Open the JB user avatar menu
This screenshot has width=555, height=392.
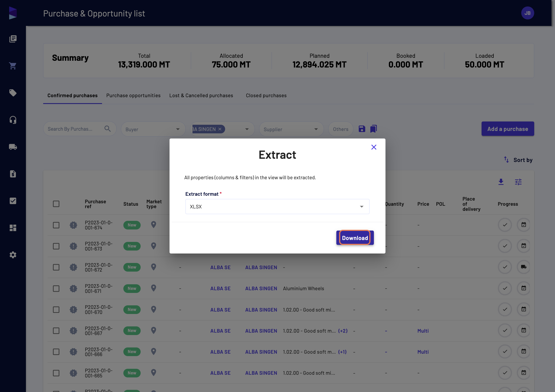527,13
